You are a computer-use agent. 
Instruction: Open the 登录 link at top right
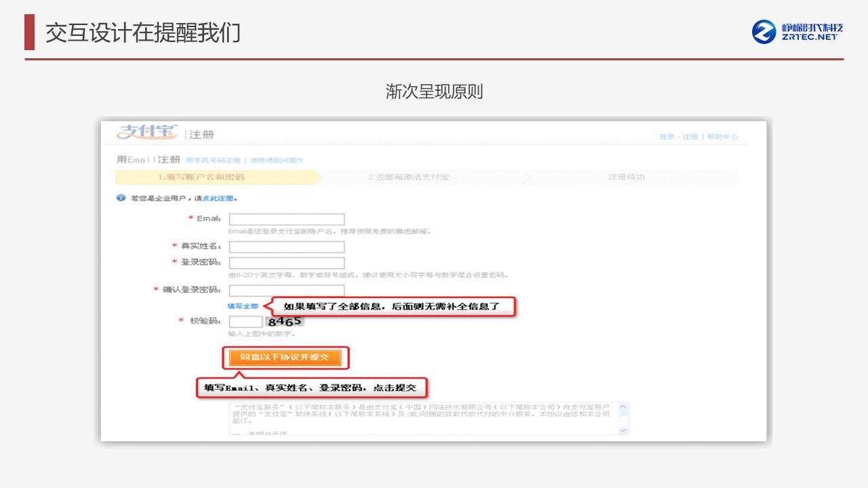(x=667, y=137)
